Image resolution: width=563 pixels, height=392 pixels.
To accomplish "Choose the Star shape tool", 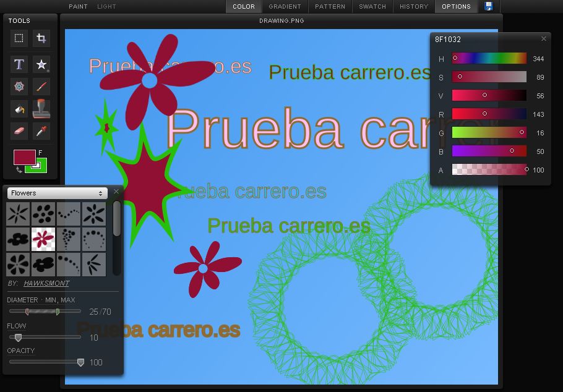I will [x=42, y=64].
